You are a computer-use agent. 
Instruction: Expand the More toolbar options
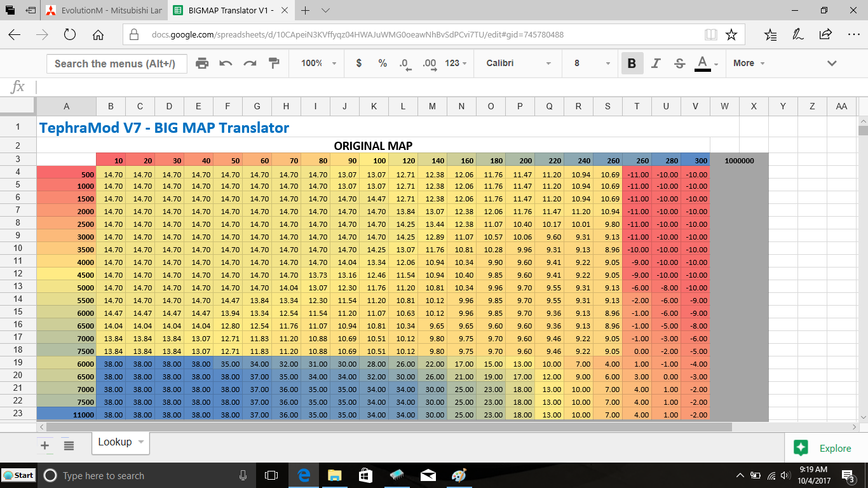coord(749,63)
